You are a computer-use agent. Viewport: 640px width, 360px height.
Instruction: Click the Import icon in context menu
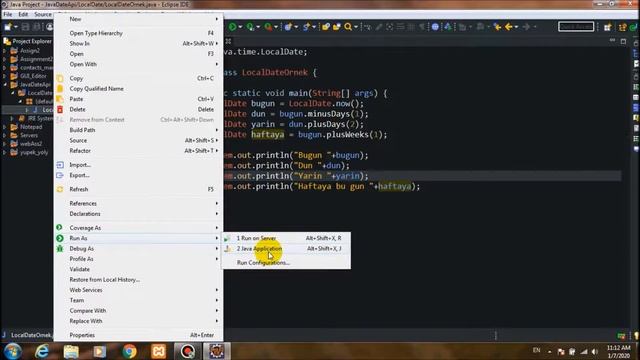(x=60, y=165)
